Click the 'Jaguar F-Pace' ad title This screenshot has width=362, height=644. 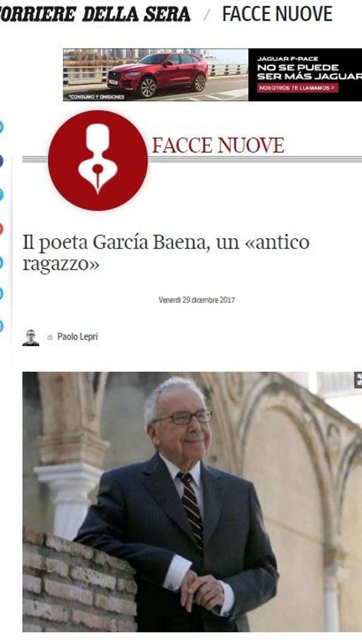(x=288, y=59)
